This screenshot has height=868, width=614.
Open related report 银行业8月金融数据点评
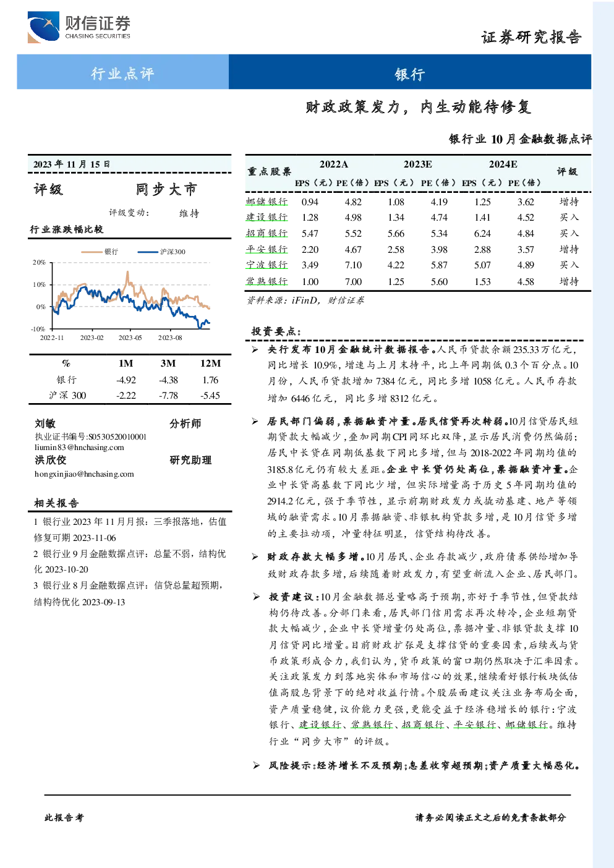[x=130, y=594]
